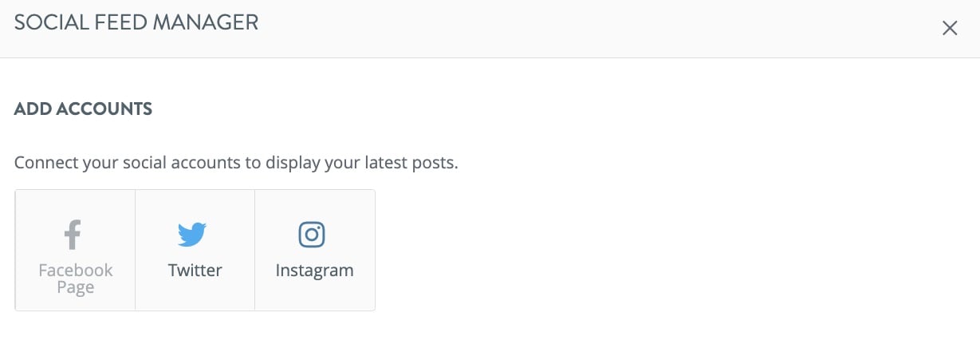
Task: Click the word 'Facebook' in the first tile
Action: [x=76, y=270]
